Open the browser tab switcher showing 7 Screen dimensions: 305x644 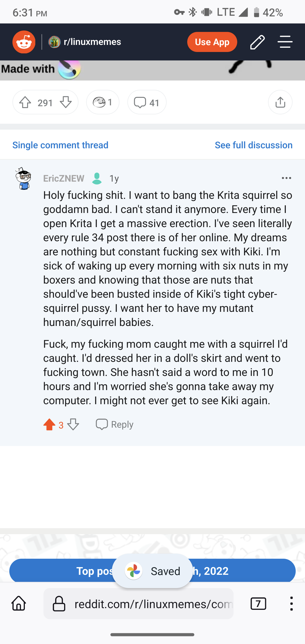coord(258,604)
